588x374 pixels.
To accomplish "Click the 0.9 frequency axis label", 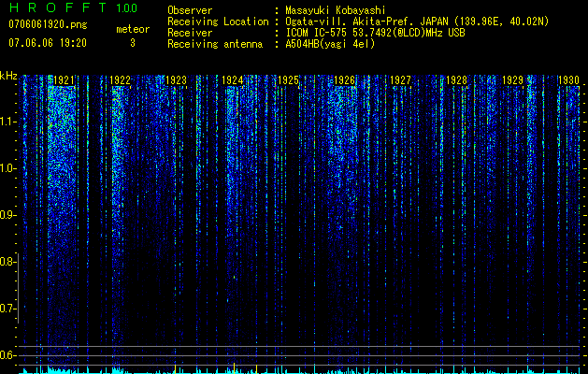I will (x=7, y=215).
